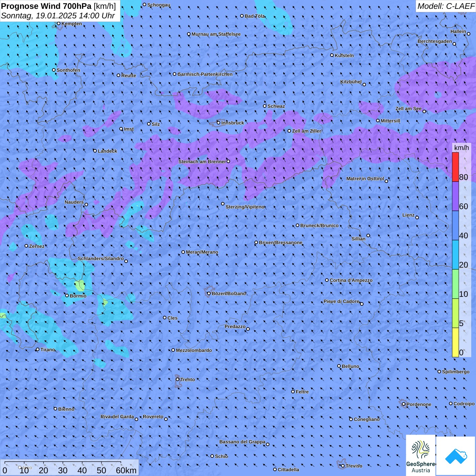Click the Bormio label
Viewport: 476px width, 476px height.
[78, 296]
